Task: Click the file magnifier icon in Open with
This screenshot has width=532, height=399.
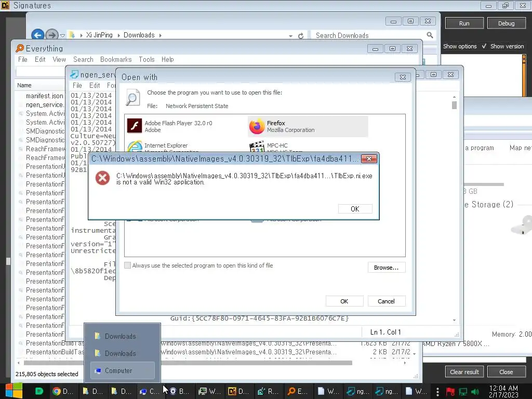Action: (133, 98)
